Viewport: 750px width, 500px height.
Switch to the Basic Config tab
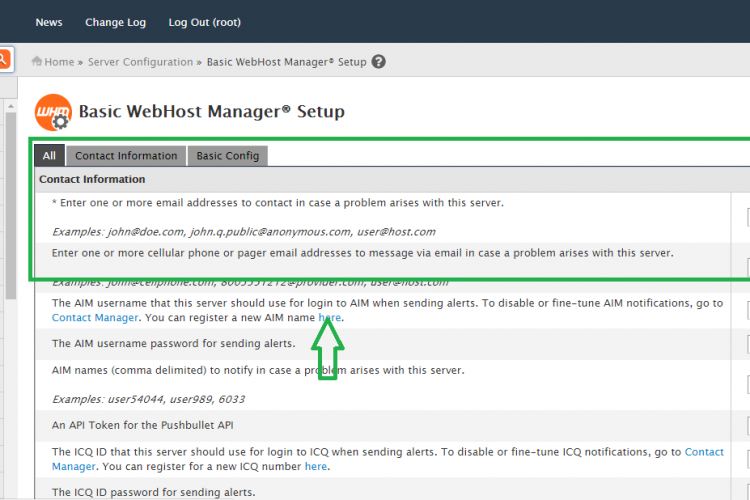click(x=228, y=156)
